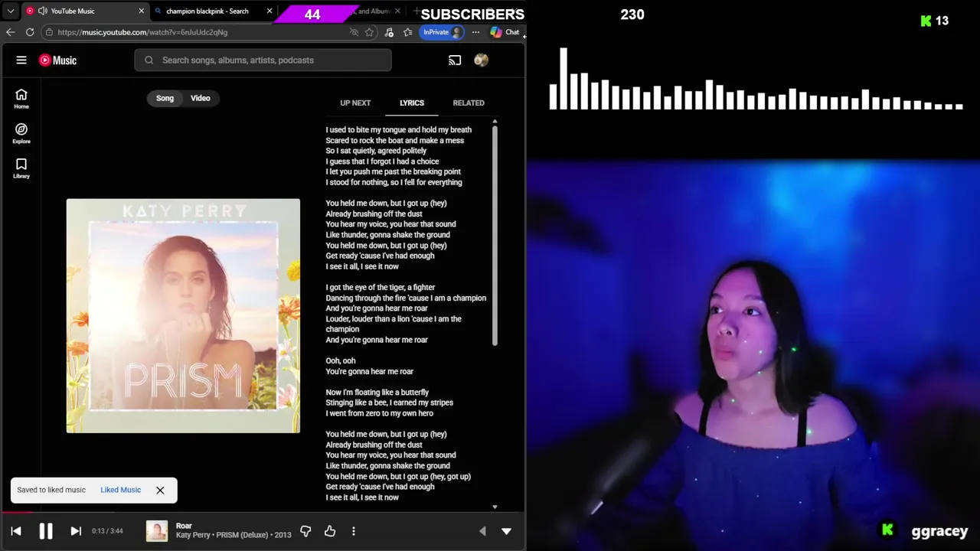
Task: Click the Roar song title in player bar
Action: point(184,526)
